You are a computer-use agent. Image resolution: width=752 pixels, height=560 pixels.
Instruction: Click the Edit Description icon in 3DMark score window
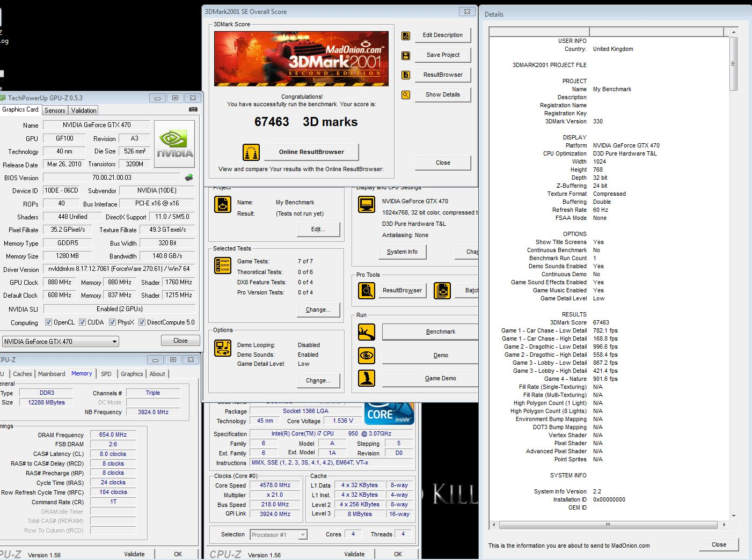pyautogui.click(x=406, y=35)
